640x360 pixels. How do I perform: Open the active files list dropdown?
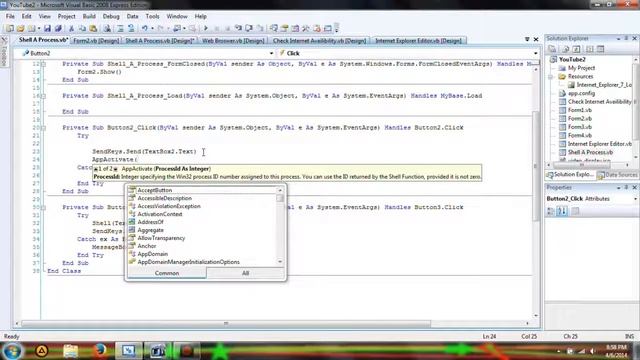coord(527,40)
